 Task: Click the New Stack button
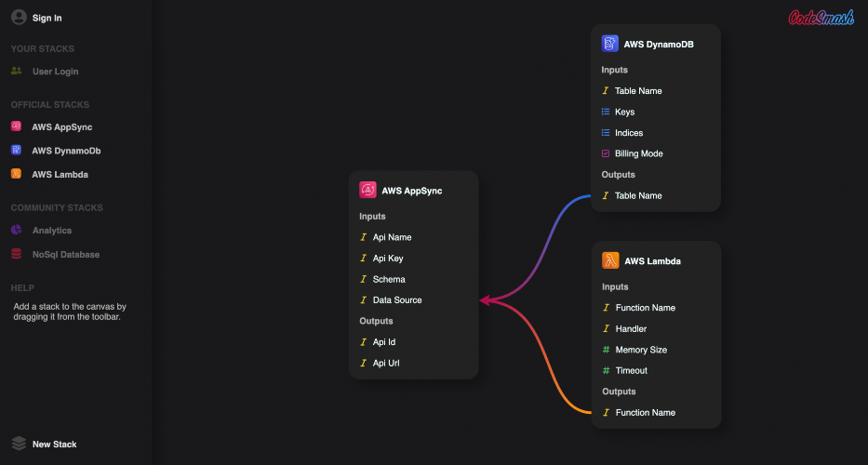click(54, 444)
